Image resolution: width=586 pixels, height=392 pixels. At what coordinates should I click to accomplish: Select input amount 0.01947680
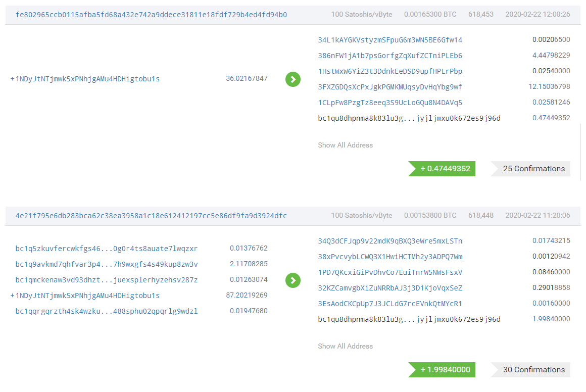point(249,311)
